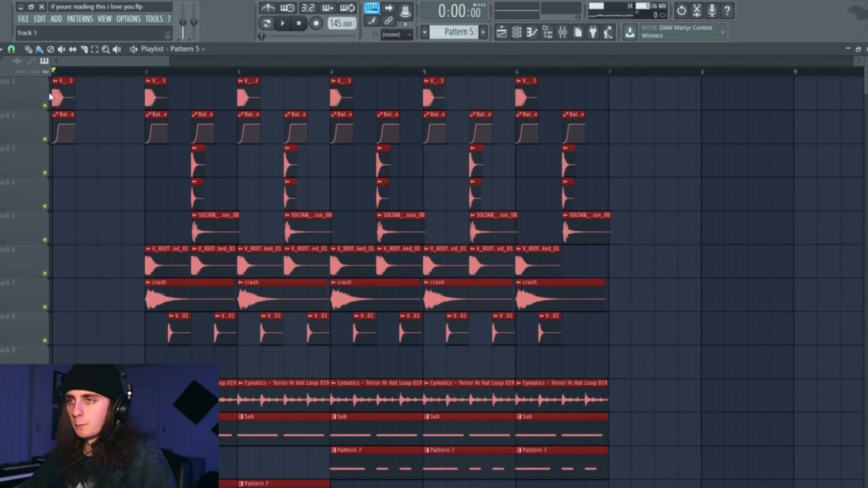Select the Playback speaker tool in playlist toolbar
868x488 pixels.
point(117,49)
